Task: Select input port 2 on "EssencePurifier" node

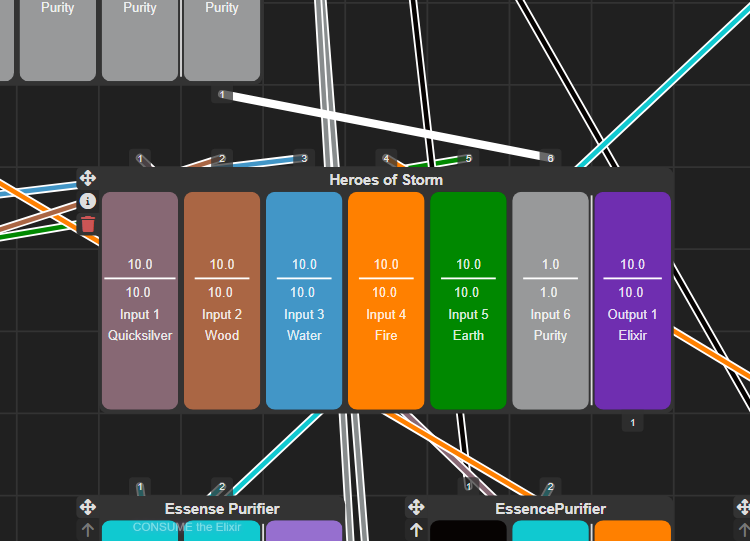Action: point(551,487)
